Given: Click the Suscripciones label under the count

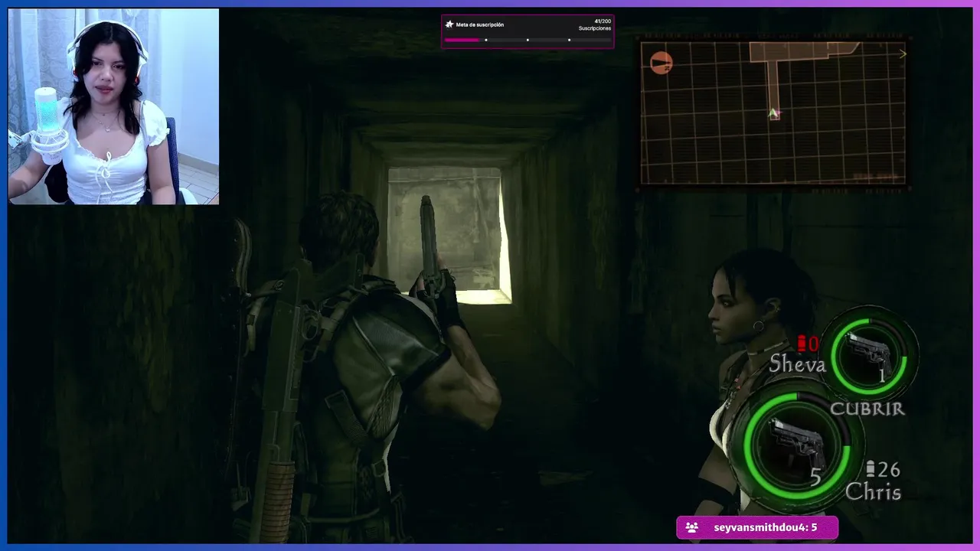Looking at the screenshot, I should coord(595,28).
